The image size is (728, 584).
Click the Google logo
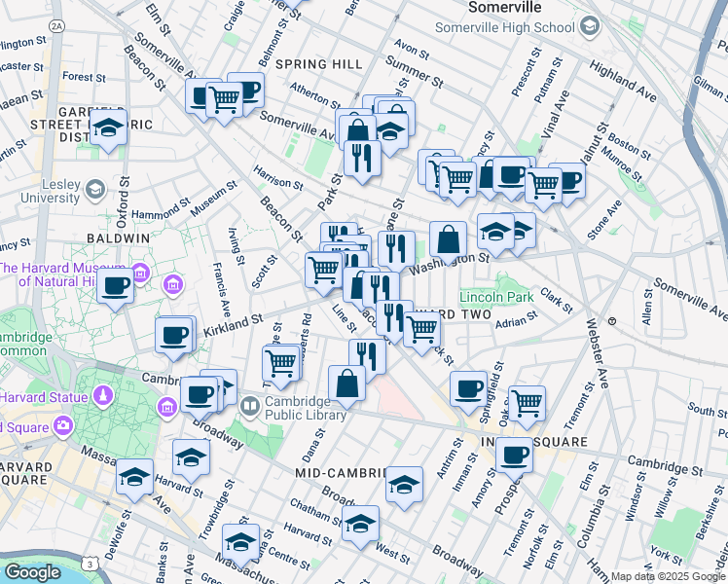[33, 572]
